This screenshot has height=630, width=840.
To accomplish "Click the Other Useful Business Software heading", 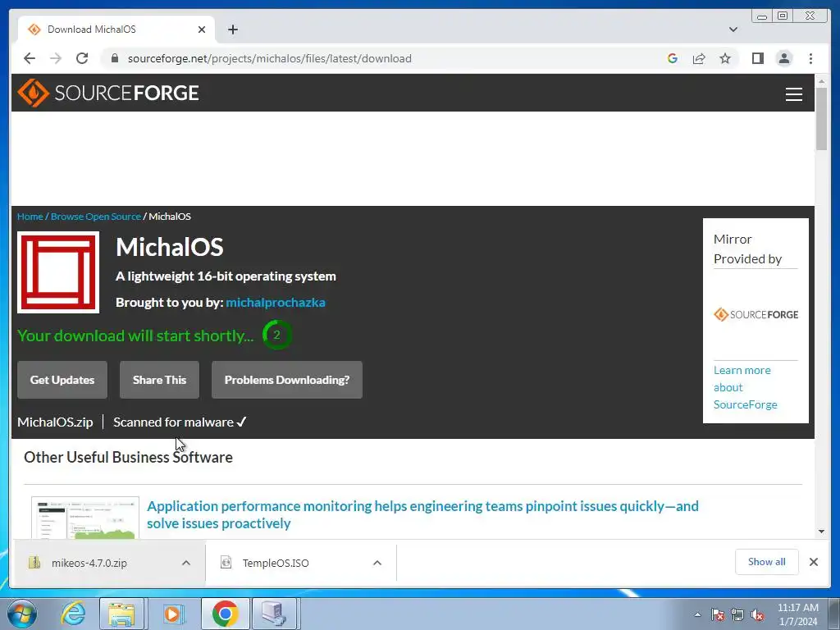I will click(128, 457).
